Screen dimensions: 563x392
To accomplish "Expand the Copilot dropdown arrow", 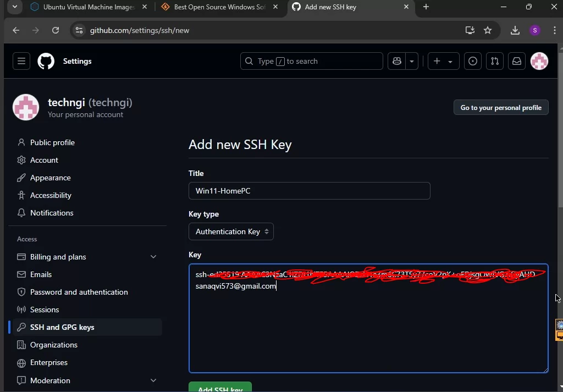I will [x=412, y=61].
